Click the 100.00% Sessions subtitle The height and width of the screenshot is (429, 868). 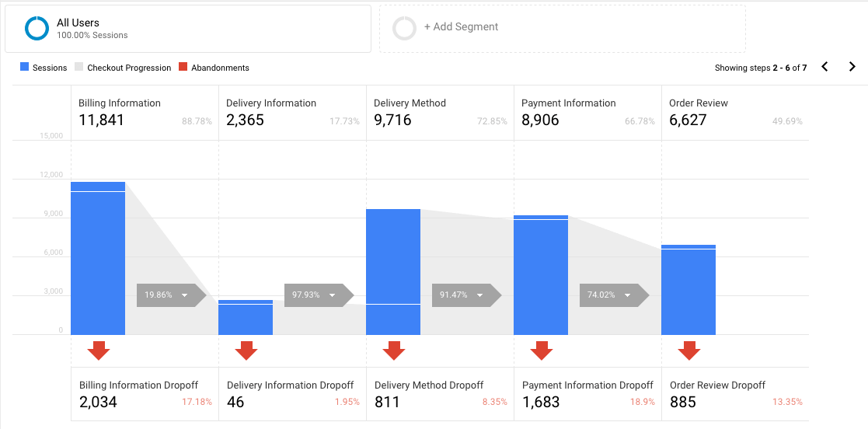coord(92,35)
